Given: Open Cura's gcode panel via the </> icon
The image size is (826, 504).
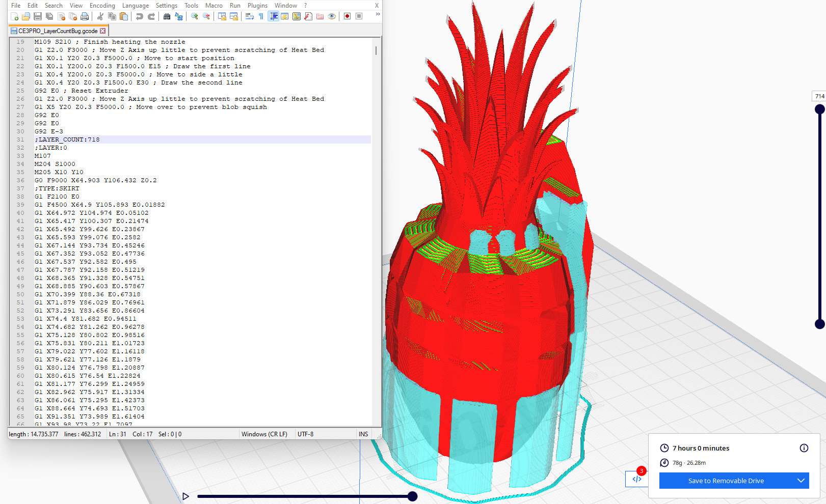Looking at the screenshot, I should pyautogui.click(x=636, y=479).
